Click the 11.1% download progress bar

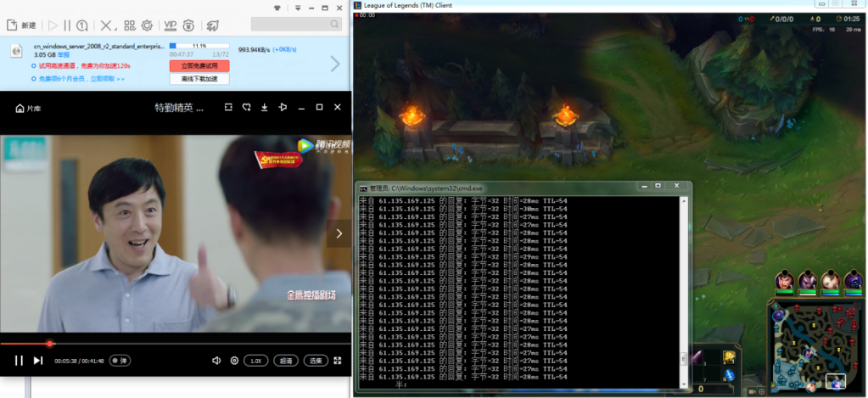point(199,45)
